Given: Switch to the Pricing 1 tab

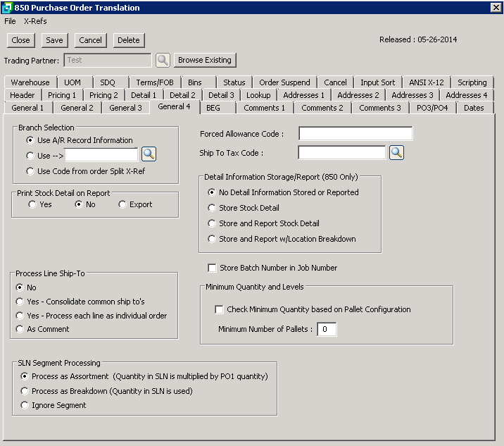Looking at the screenshot, I should tap(62, 95).
